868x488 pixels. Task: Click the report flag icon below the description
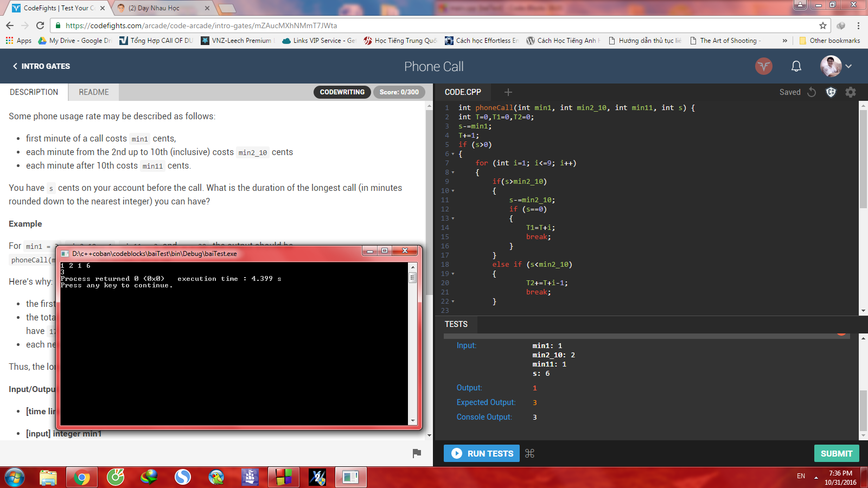coord(417,453)
